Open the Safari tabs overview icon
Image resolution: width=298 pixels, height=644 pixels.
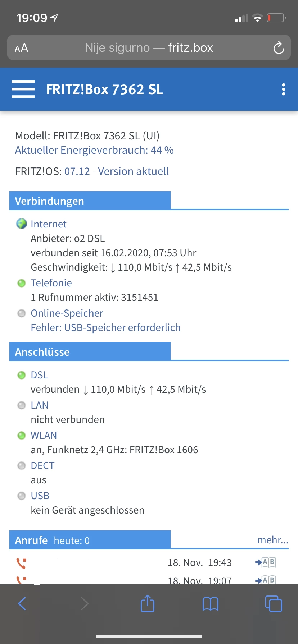click(x=274, y=603)
